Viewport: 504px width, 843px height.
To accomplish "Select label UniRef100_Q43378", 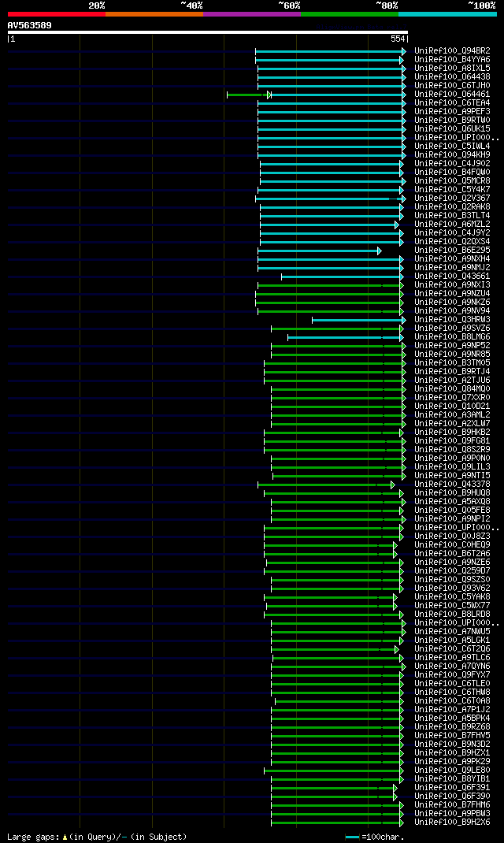I will (452, 484).
